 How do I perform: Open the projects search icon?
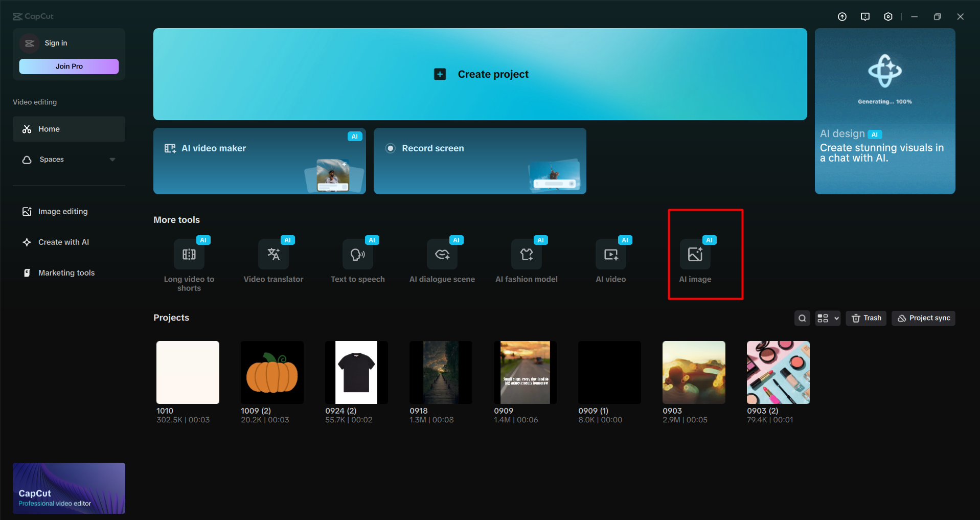click(802, 318)
